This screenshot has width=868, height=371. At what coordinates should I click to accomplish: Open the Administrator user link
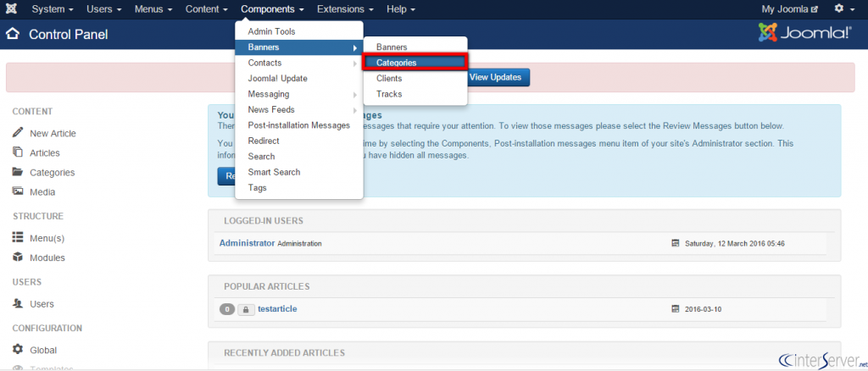click(247, 243)
